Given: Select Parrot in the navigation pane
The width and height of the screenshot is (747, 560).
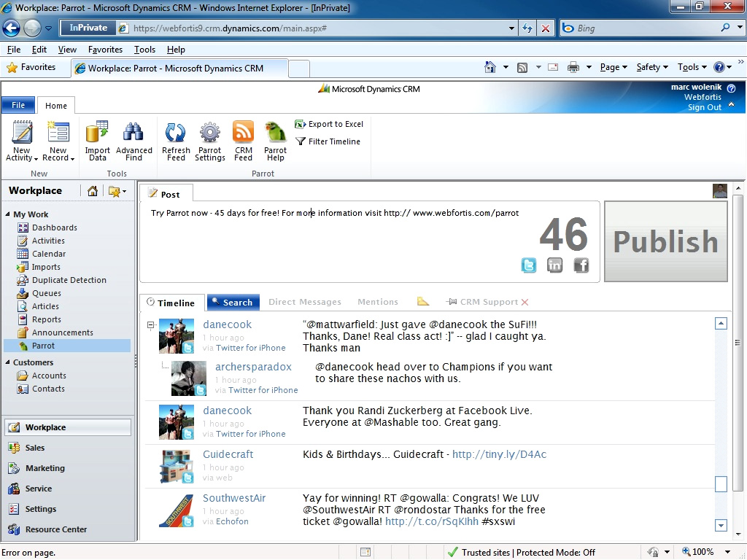Looking at the screenshot, I should 67,346.
